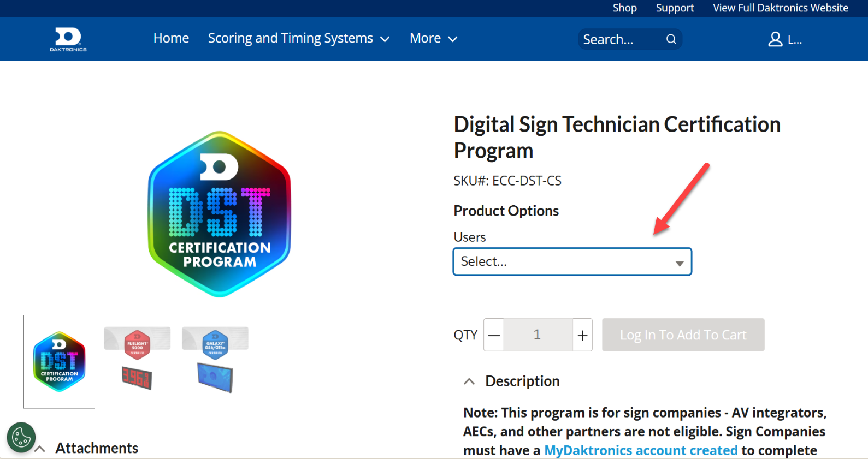Collapse the Attachments section
The height and width of the screenshot is (459, 868).
40,449
